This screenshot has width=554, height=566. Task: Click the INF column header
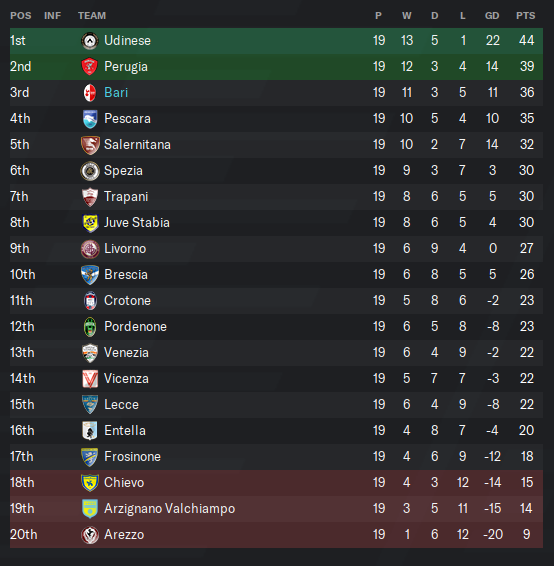pyautogui.click(x=52, y=16)
